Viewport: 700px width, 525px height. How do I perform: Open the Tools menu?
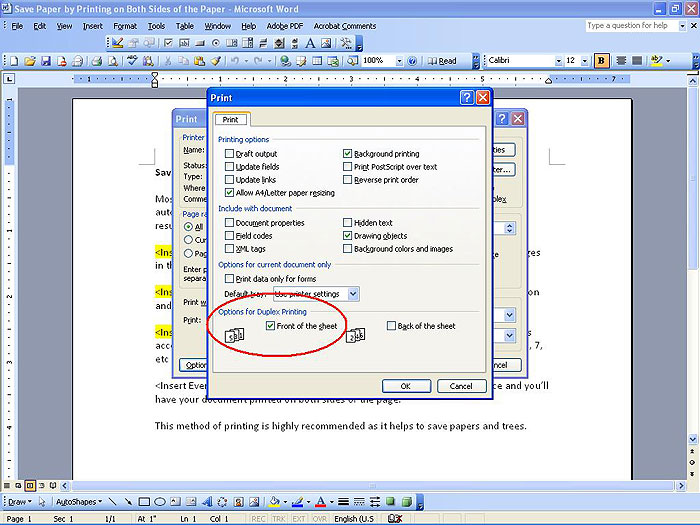(156, 26)
